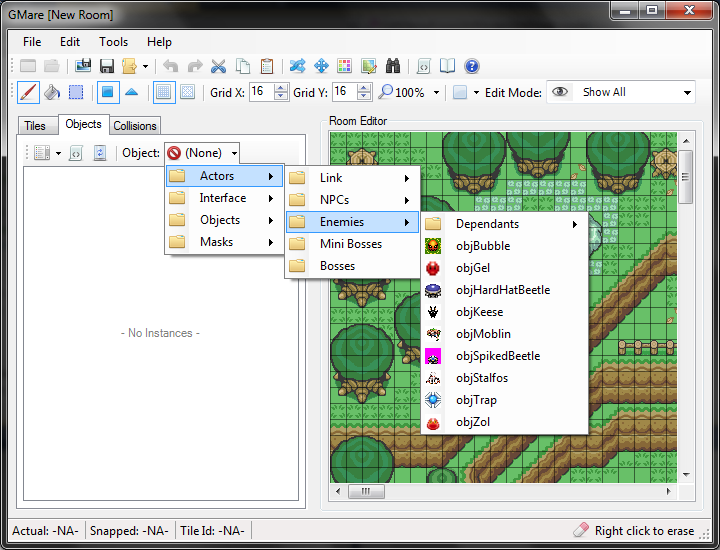
Task: Click the instance list view icon
Action: 42,153
